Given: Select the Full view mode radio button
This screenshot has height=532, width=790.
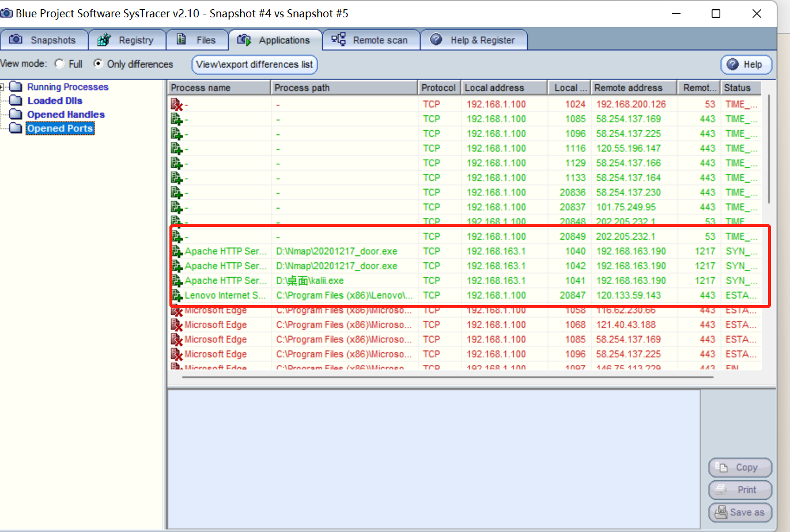Looking at the screenshot, I should click(59, 64).
